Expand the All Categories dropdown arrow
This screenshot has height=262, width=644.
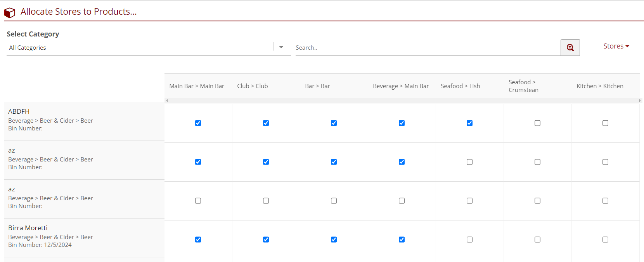click(281, 47)
